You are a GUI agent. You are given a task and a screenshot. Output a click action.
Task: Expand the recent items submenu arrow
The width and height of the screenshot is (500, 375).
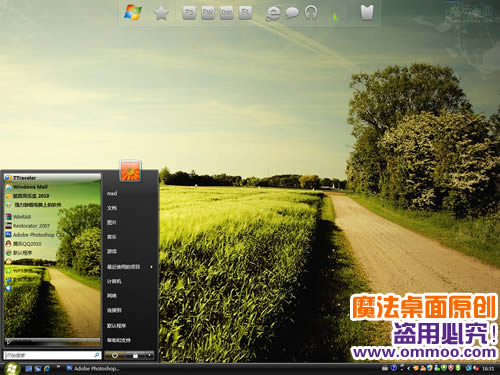tap(151, 267)
